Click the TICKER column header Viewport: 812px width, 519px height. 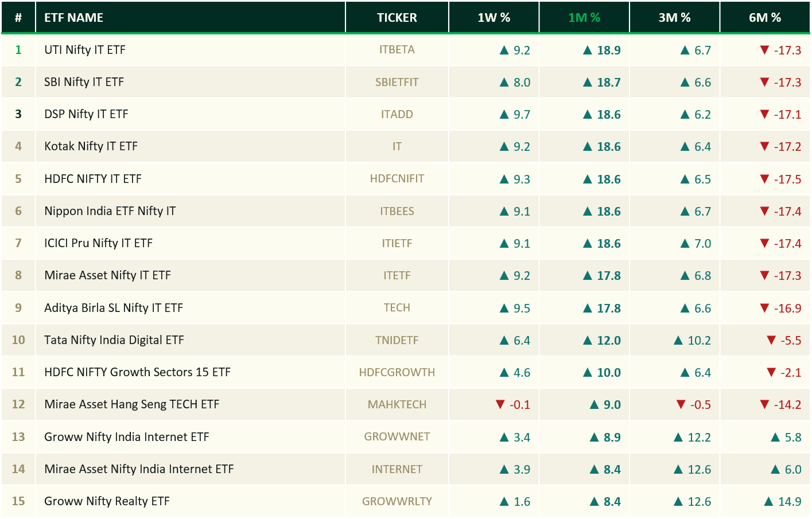pos(397,18)
